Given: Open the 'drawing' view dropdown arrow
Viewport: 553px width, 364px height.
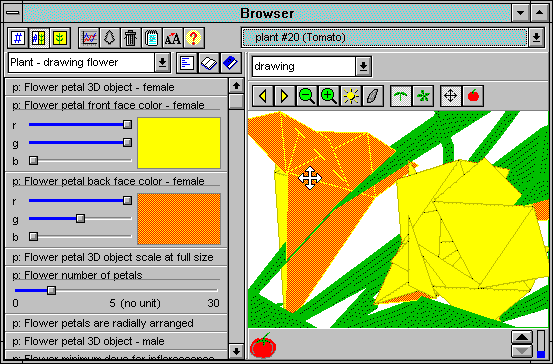Looking at the screenshot, I should click(x=363, y=66).
